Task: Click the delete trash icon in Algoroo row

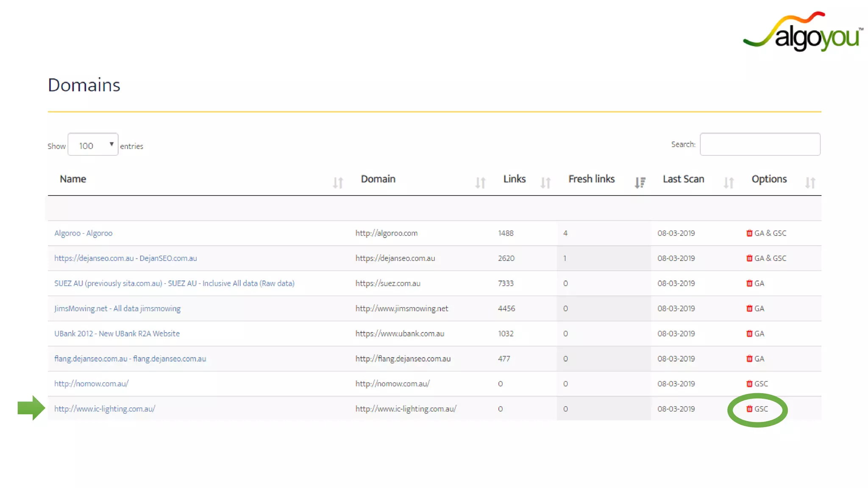Action: (749, 233)
